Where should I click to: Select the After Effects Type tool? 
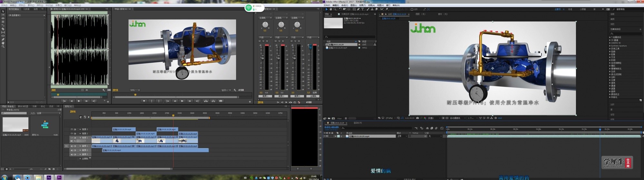tap(362, 9)
